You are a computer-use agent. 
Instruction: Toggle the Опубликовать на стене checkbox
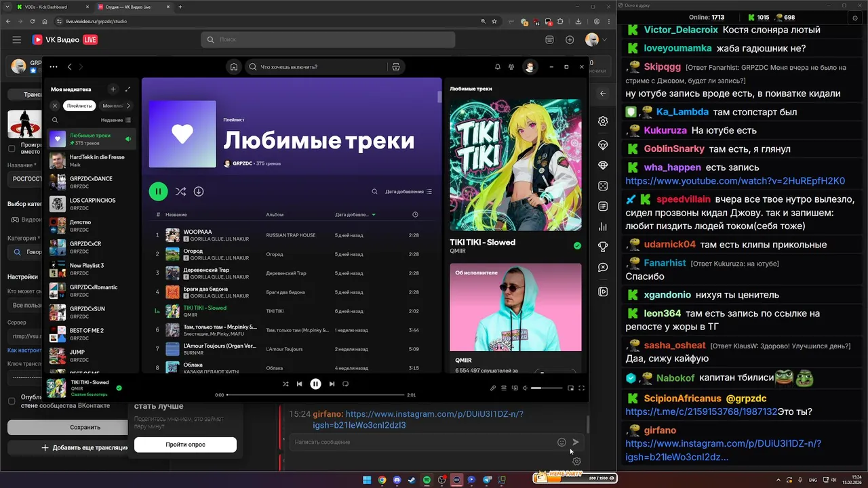tap(12, 401)
